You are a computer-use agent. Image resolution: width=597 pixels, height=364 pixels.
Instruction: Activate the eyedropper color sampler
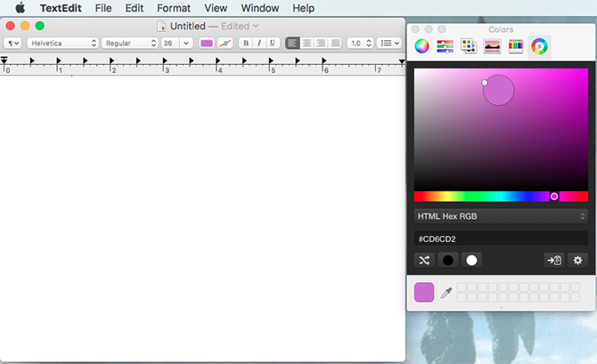tap(446, 293)
